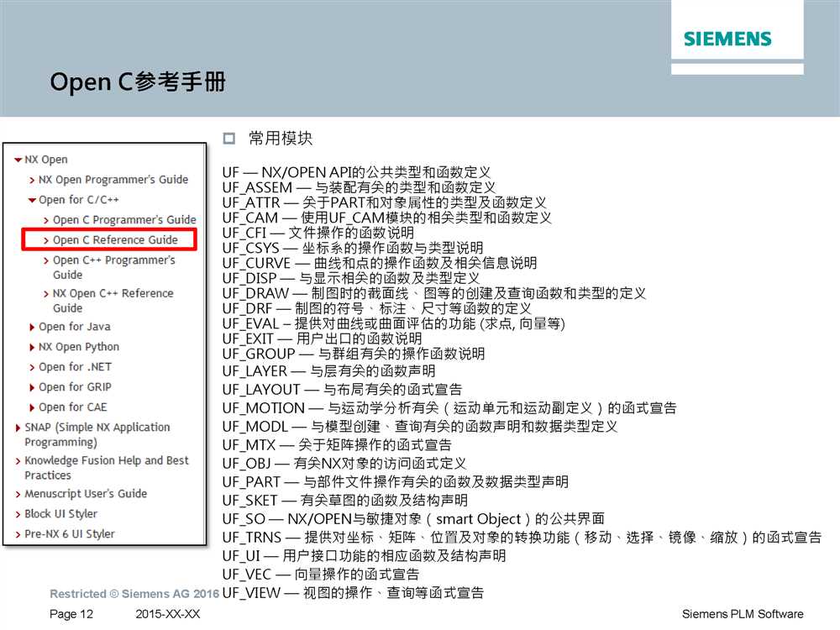Select Open for C/C++ entry
The height and width of the screenshot is (630, 840).
pos(79,200)
